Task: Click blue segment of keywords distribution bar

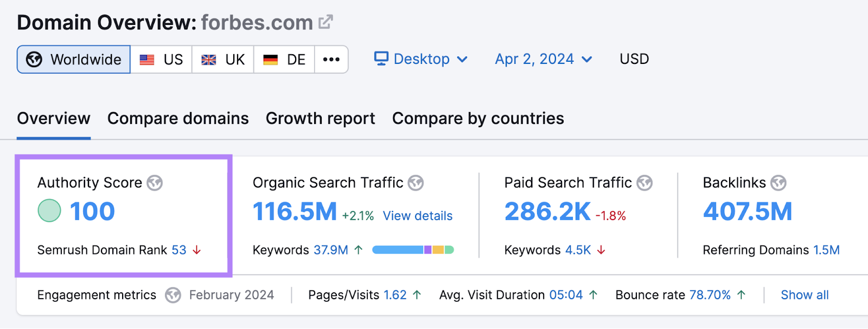Action: click(x=398, y=250)
